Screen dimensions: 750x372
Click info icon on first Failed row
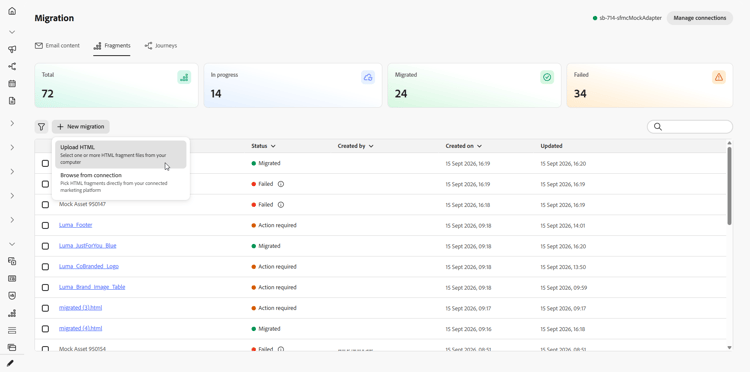click(281, 184)
